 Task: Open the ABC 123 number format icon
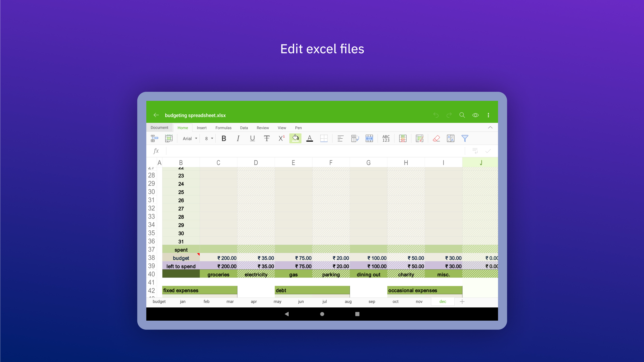click(386, 139)
